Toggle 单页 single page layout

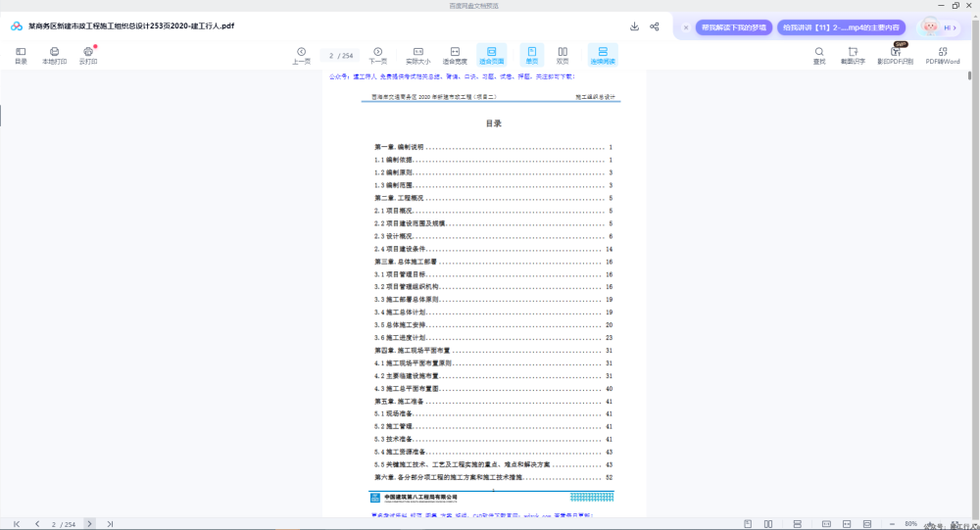click(532, 56)
